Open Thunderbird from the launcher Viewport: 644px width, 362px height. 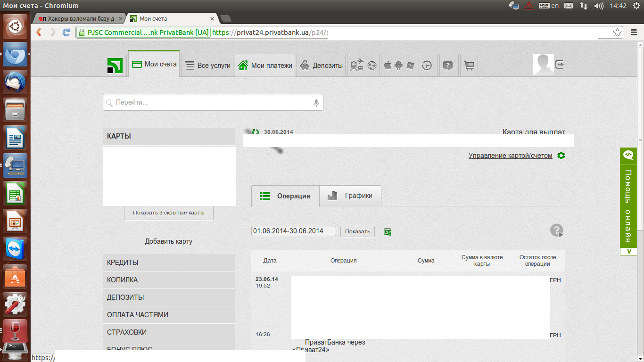pos(16,82)
